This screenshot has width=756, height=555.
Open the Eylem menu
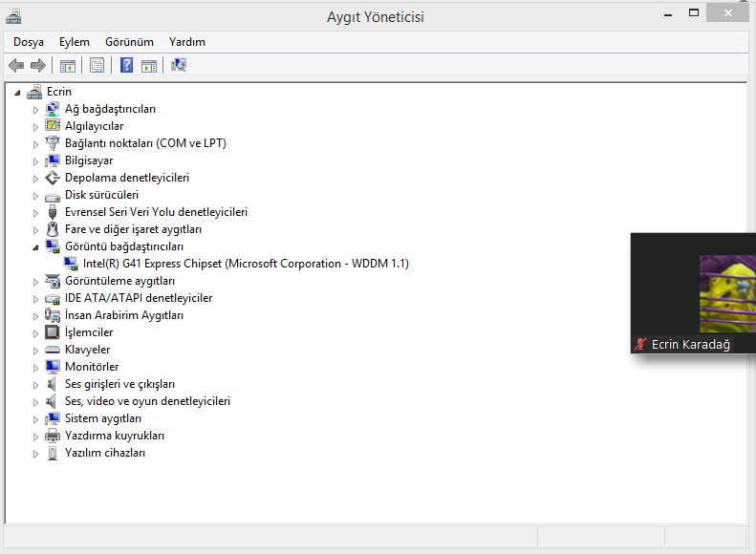75,42
